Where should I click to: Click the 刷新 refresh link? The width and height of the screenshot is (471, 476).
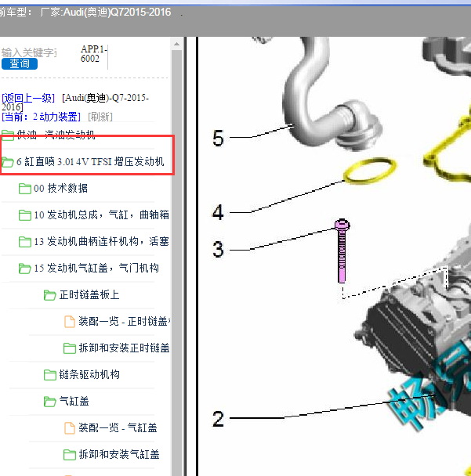pyautogui.click(x=100, y=117)
